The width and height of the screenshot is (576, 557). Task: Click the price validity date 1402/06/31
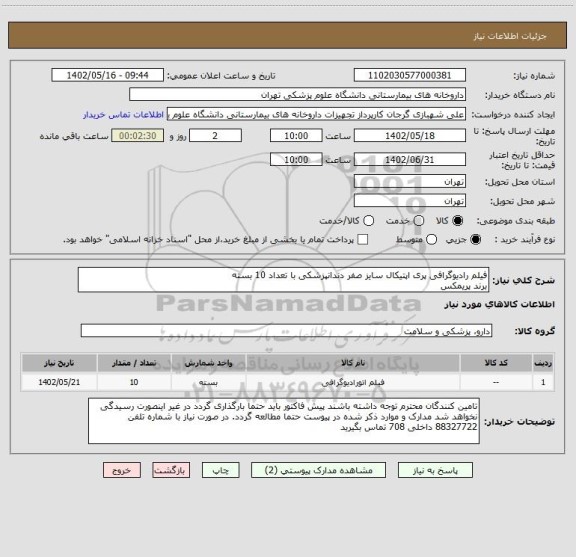coord(410,159)
